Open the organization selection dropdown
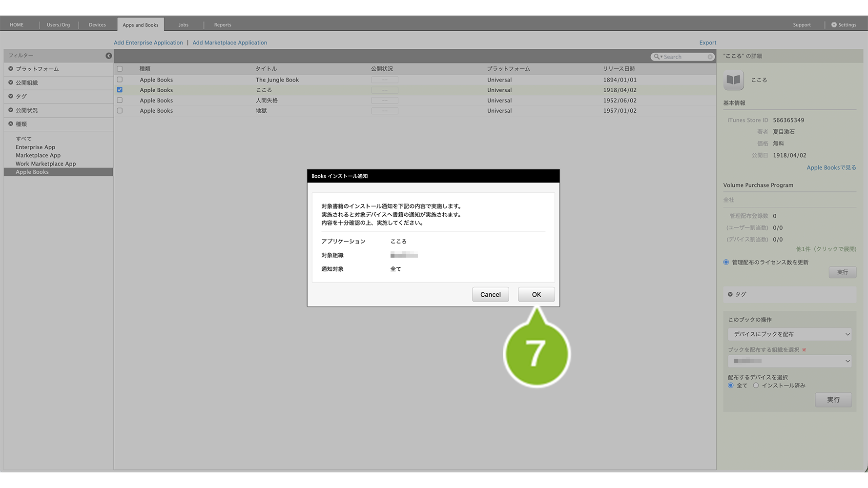 coord(789,361)
